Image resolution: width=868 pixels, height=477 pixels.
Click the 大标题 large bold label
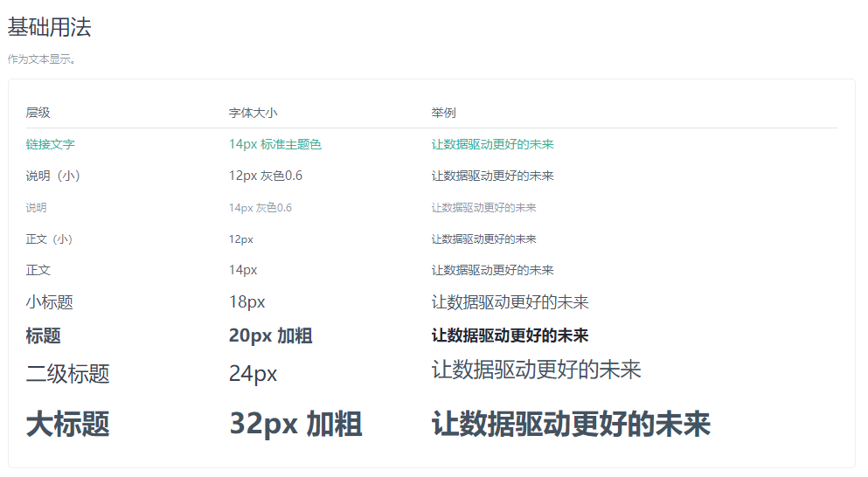click(x=68, y=425)
